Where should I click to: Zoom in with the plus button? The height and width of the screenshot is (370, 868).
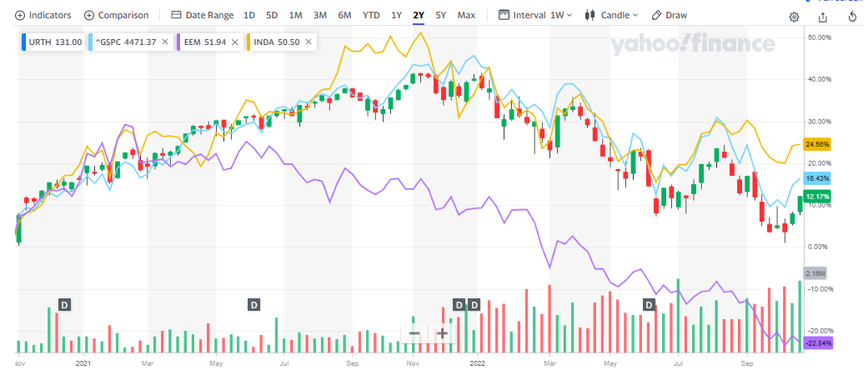pos(442,333)
